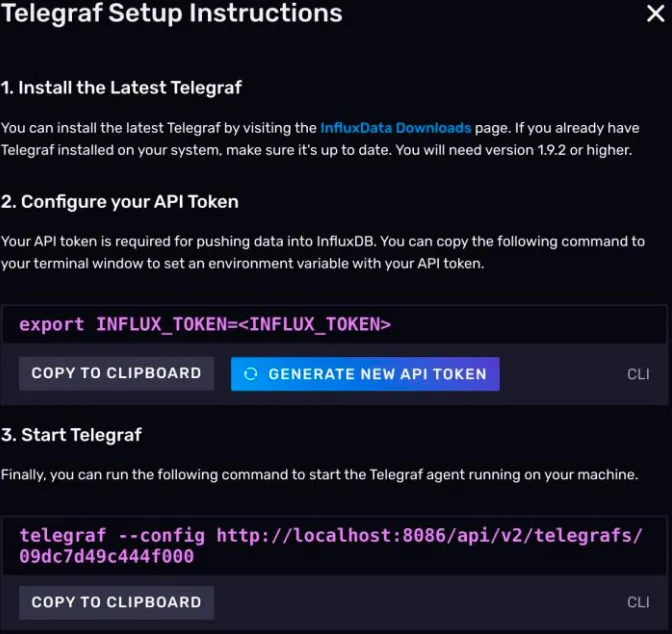Screen dimensions: 672x634
Task: Click the Telegraf Setup Instructions title
Action: (171, 14)
